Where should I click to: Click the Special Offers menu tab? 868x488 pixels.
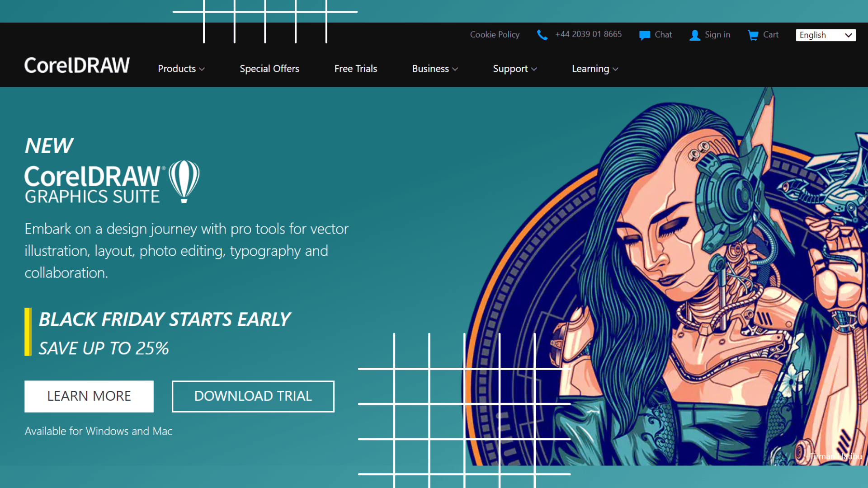pyautogui.click(x=269, y=69)
